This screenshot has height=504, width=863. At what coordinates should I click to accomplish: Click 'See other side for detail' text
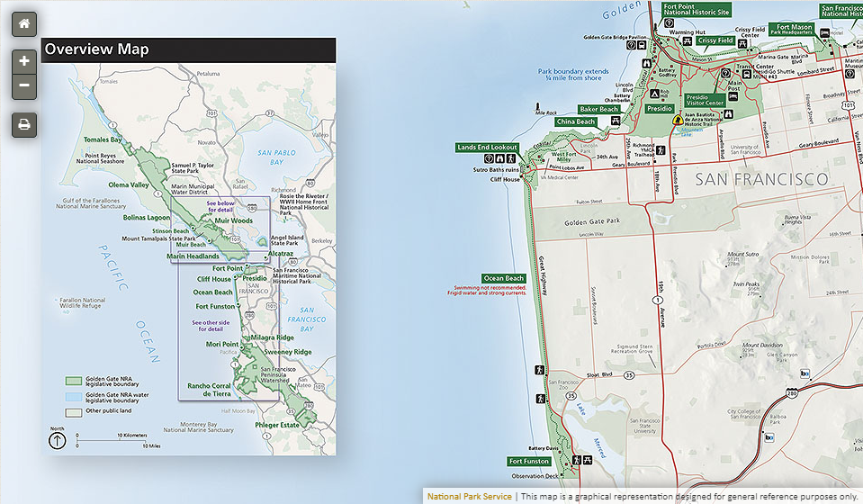coord(211,326)
